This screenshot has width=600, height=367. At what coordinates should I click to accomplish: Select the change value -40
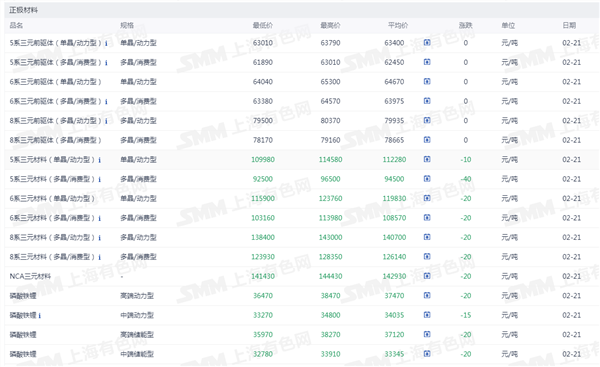(466, 179)
